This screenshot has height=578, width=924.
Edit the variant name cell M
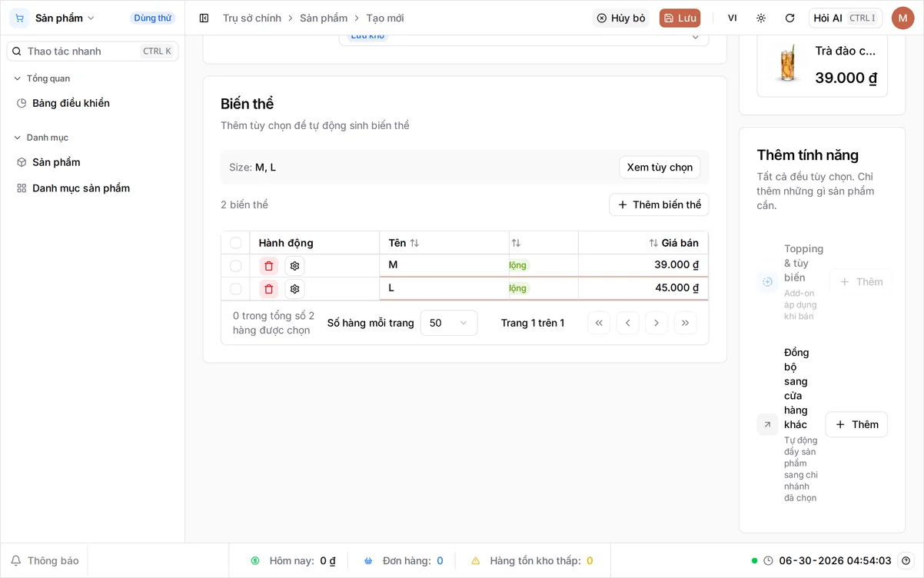444,265
